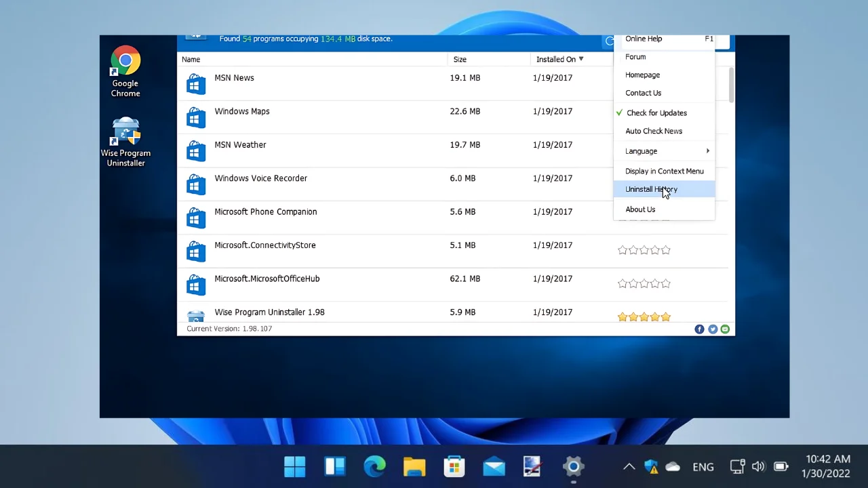
Task: Open Microsoft Store from the taskbar
Action: (454, 466)
